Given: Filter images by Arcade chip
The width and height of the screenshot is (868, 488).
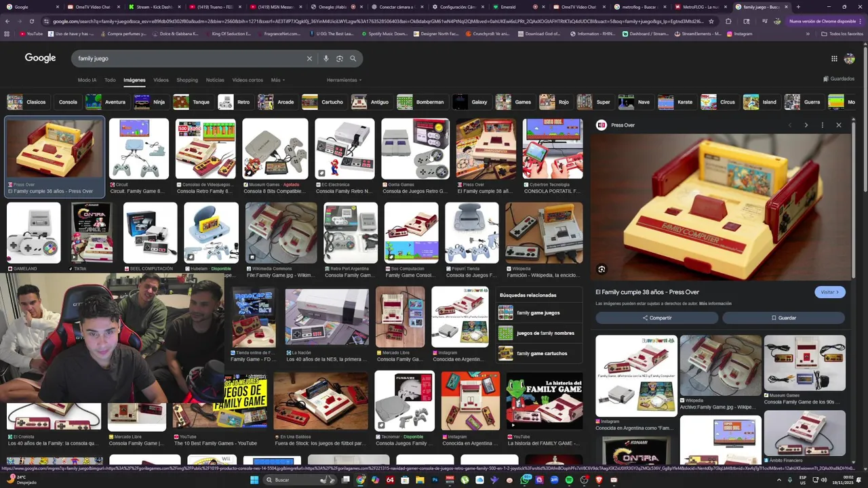Looking at the screenshot, I should click(277, 102).
